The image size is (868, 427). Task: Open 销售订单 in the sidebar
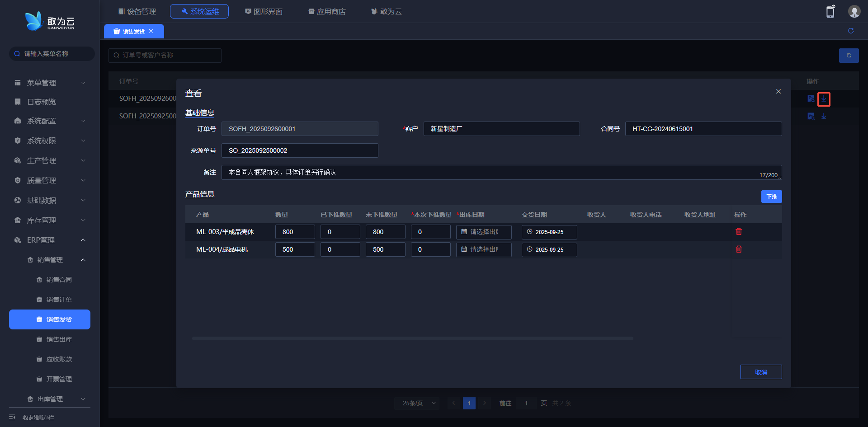pyautogui.click(x=59, y=300)
